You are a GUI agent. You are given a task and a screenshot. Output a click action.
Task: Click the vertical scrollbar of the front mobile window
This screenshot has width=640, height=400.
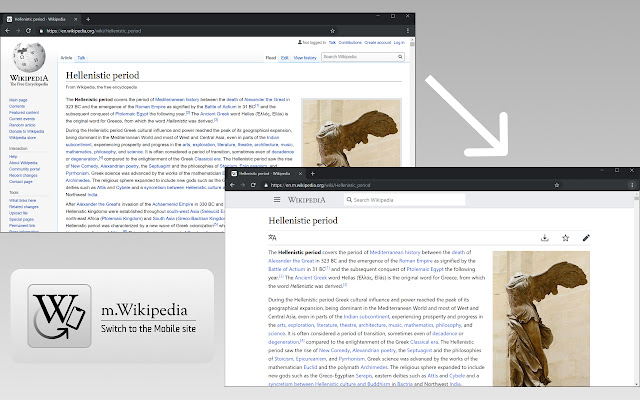coord(636,290)
